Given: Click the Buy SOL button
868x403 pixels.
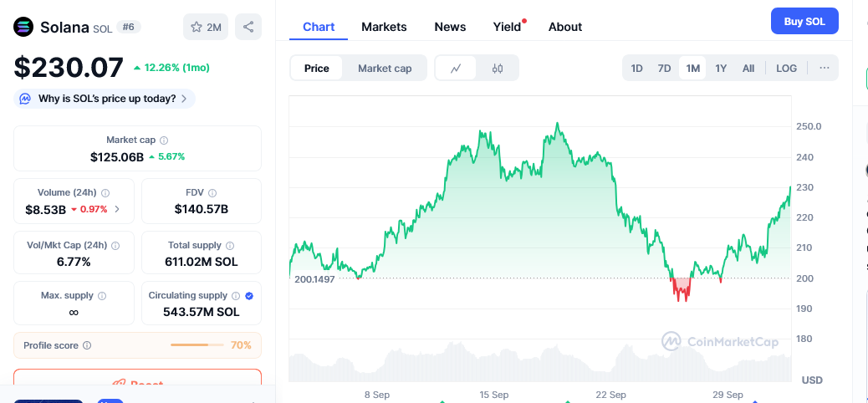Looking at the screenshot, I should tap(804, 22).
